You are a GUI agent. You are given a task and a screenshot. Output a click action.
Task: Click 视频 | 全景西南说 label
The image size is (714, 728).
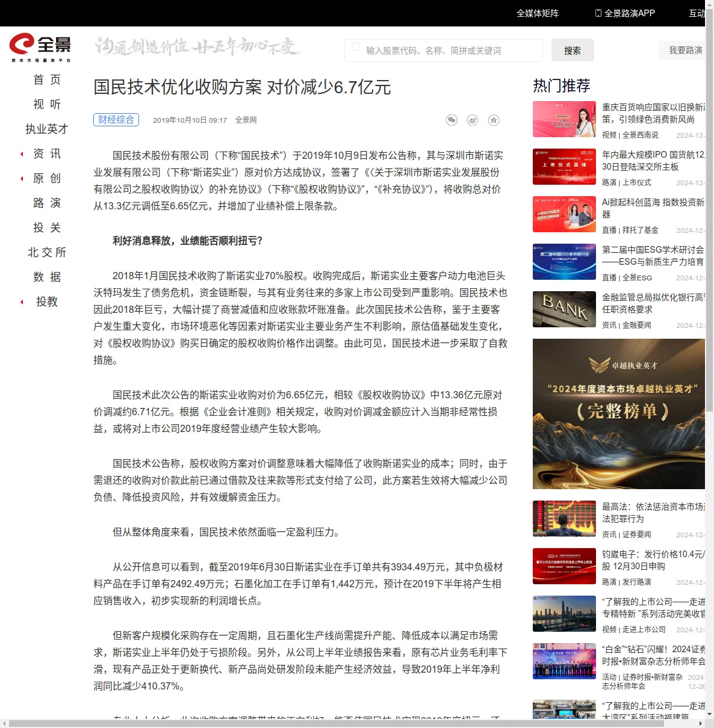click(630, 135)
